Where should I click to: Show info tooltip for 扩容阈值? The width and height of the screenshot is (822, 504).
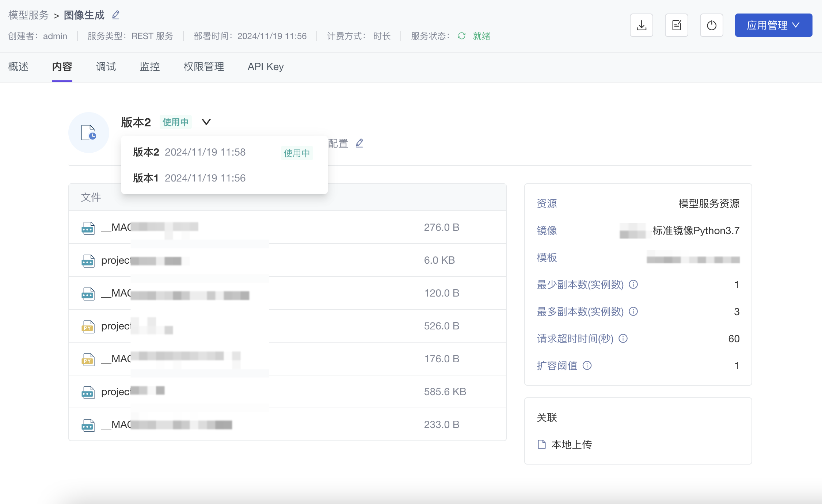click(x=587, y=365)
